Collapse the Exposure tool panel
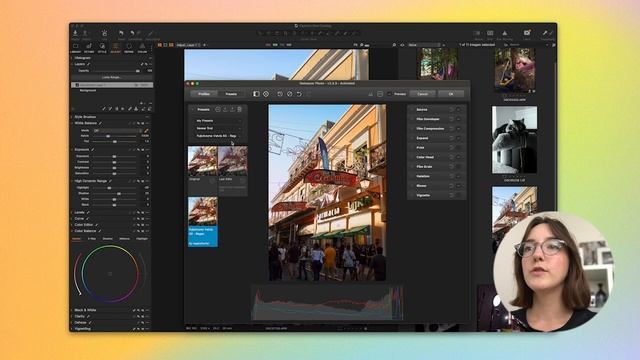This screenshot has width=640, height=360. click(x=72, y=150)
